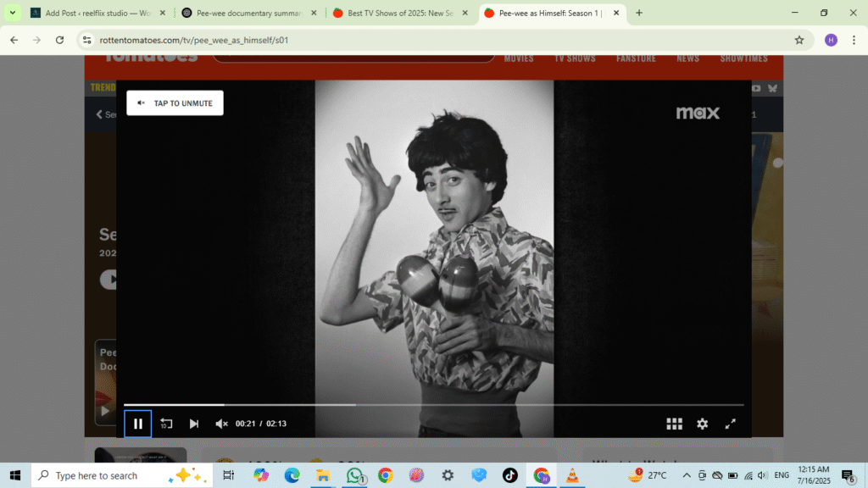Open the video player settings gear

click(703, 424)
